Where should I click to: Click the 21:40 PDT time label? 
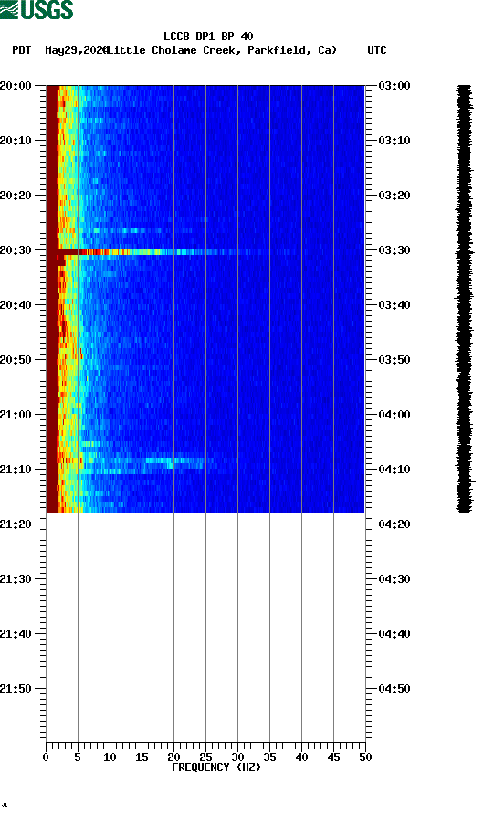[x=16, y=634]
